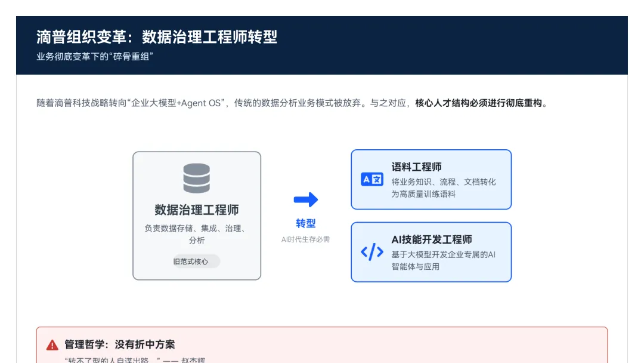
Task: Click the text 基于大模型开发企业专属的AI智能体与应用
Action: (x=444, y=261)
